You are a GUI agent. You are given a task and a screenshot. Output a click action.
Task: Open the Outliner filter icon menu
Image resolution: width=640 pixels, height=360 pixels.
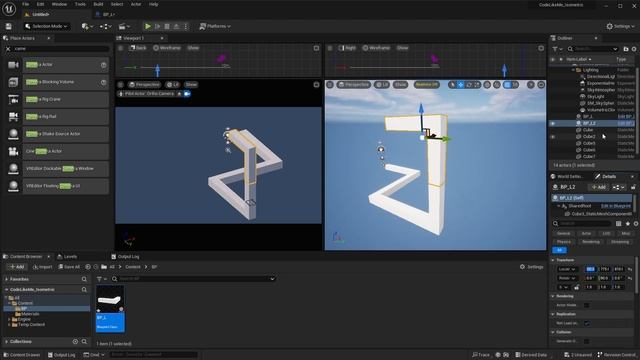(x=556, y=49)
